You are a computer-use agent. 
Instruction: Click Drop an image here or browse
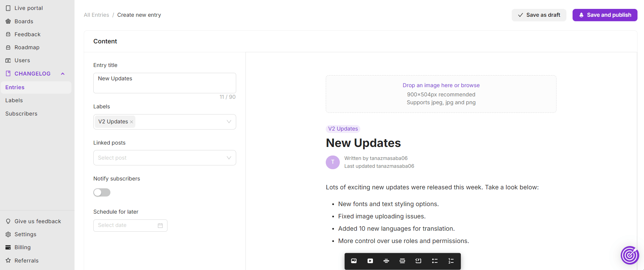pyautogui.click(x=441, y=85)
